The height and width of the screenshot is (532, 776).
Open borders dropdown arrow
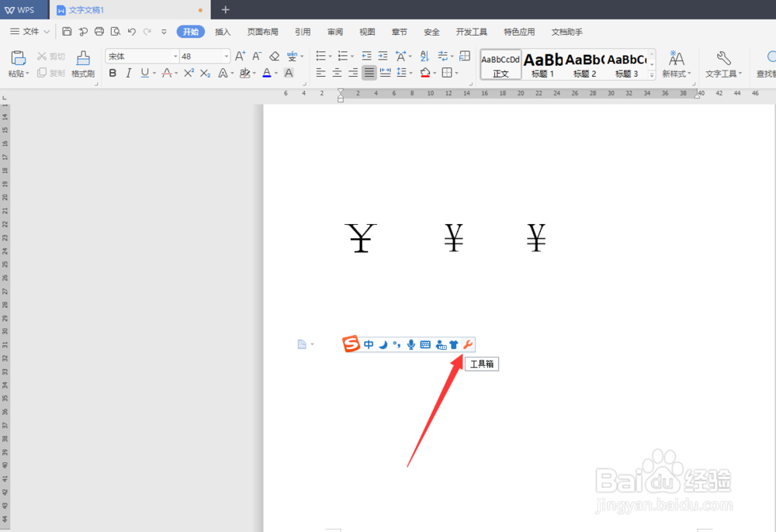456,74
